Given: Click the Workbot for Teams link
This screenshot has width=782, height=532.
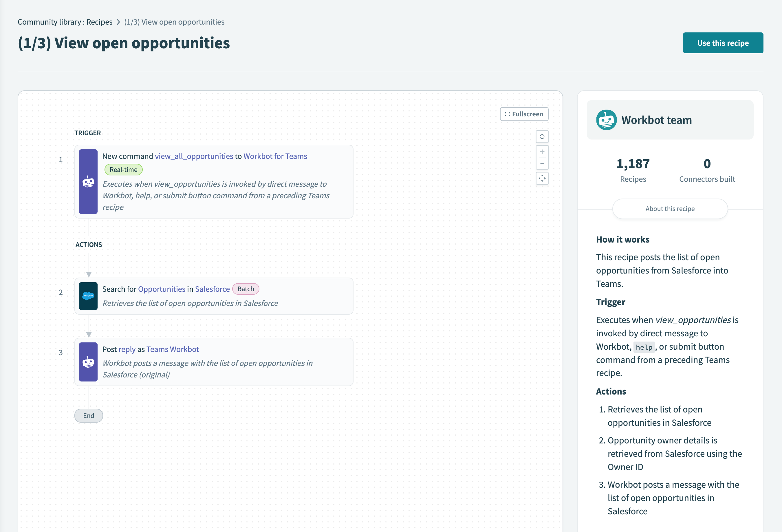Looking at the screenshot, I should (x=275, y=156).
